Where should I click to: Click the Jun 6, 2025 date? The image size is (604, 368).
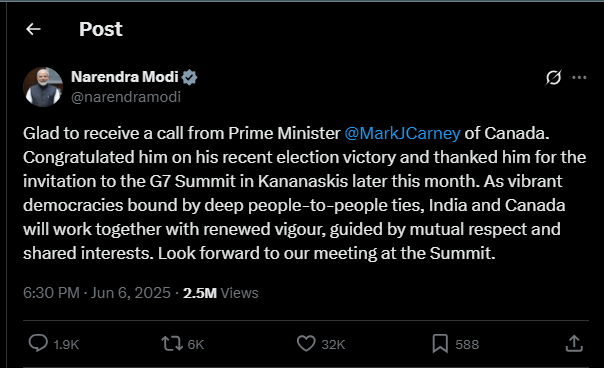[131, 293]
